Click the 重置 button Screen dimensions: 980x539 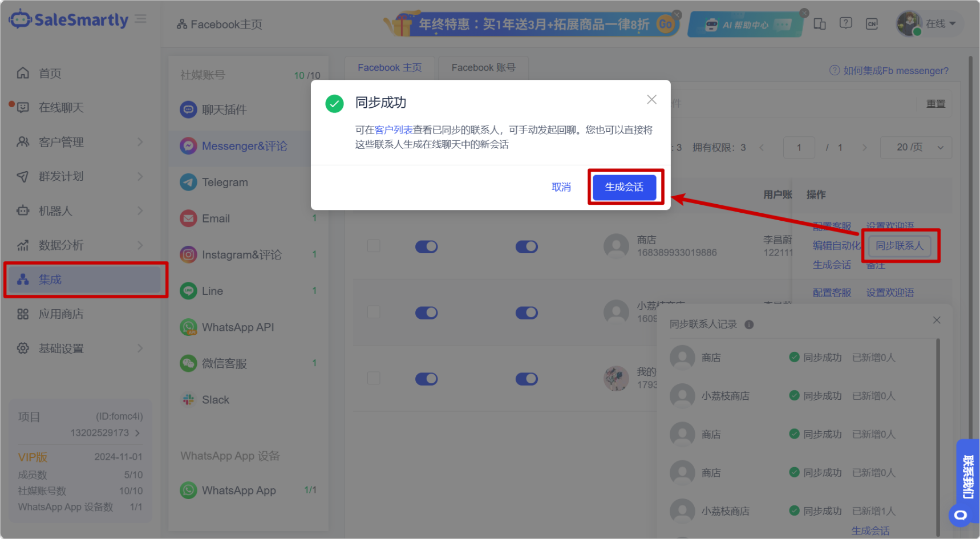(936, 104)
